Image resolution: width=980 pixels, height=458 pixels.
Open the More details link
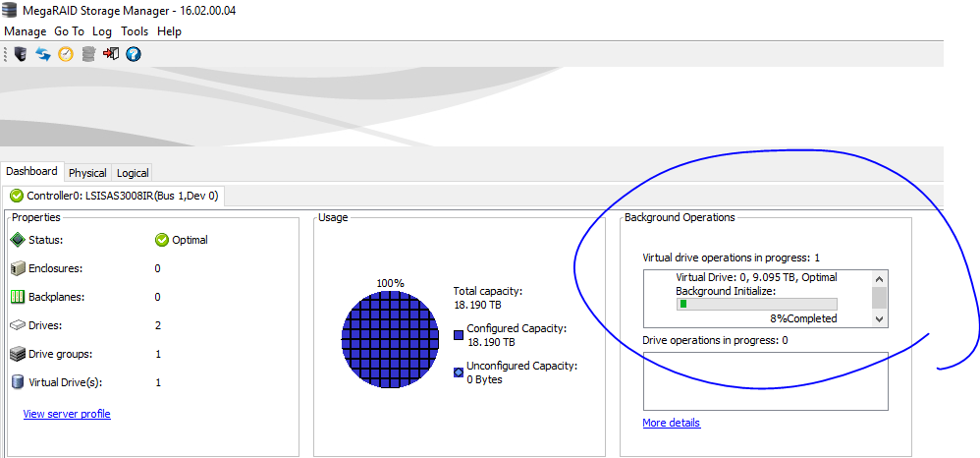[672, 423]
